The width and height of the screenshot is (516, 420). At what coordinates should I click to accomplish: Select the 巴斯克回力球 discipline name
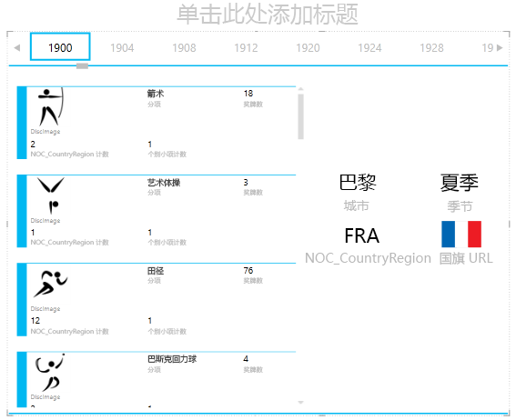point(172,359)
